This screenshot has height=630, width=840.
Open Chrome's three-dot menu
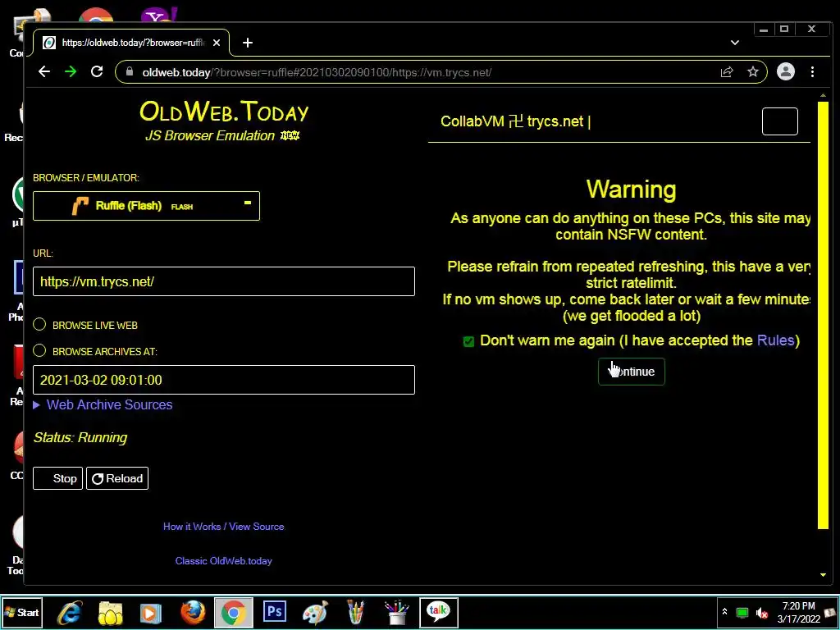(812, 72)
